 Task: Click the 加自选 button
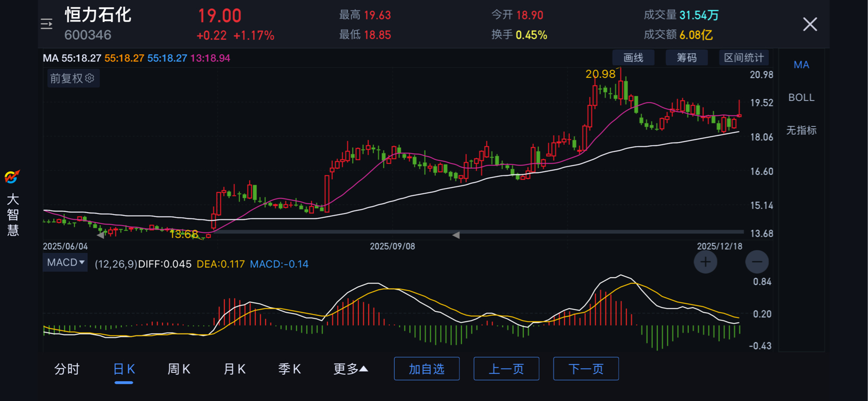427,369
